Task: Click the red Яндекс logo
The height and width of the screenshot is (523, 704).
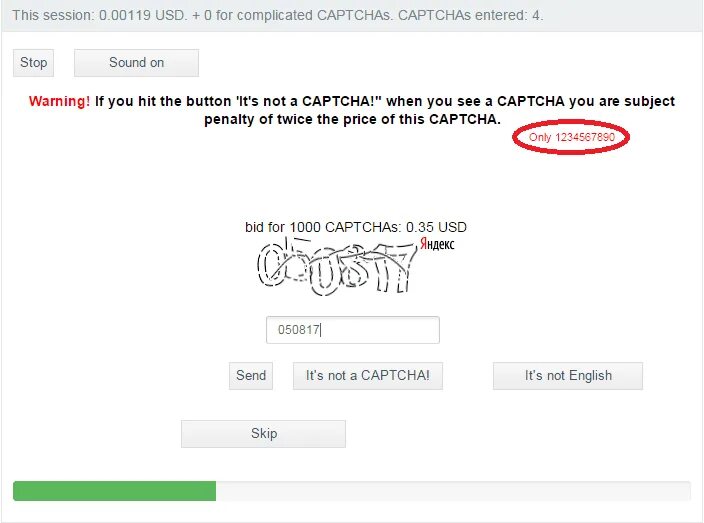Action: point(437,244)
